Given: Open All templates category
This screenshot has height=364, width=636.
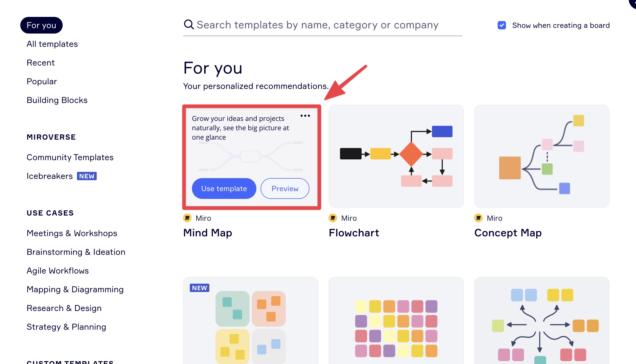Looking at the screenshot, I should coord(52,44).
